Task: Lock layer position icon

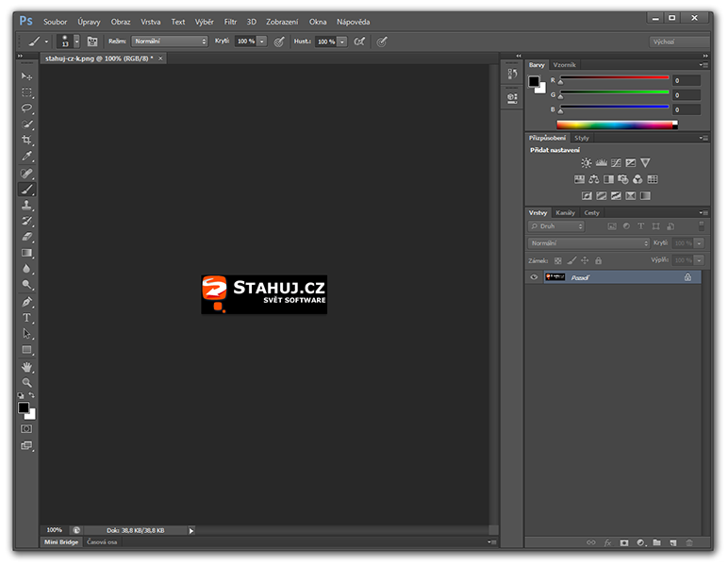Action: (x=585, y=260)
